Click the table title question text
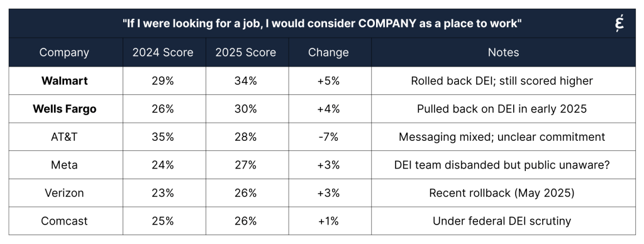 [x=322, y=23]
